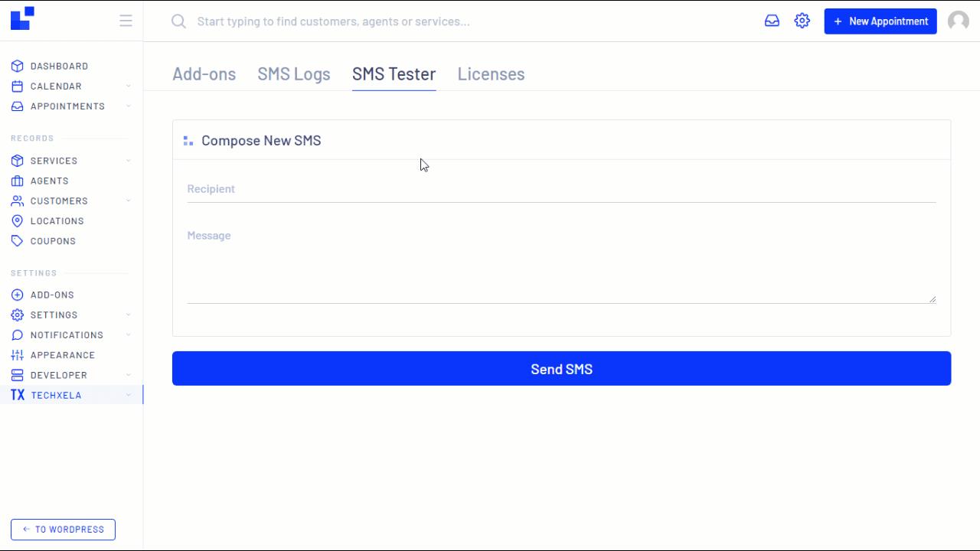Image resolution: width=980 pixels, height=551 pixels.
Task: Toggle the hamburger sidebar menu icon
Action: pos(126,21)
